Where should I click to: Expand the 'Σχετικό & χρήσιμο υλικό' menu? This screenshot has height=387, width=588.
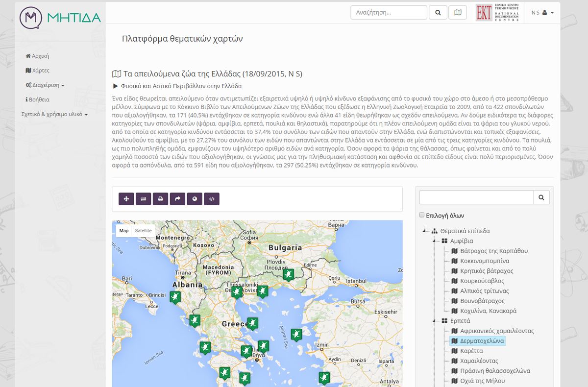tap(54, 114)
